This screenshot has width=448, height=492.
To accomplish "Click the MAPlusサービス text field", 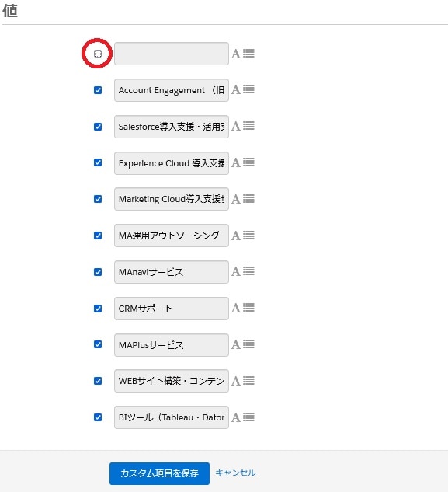I will tap(172, 345).
